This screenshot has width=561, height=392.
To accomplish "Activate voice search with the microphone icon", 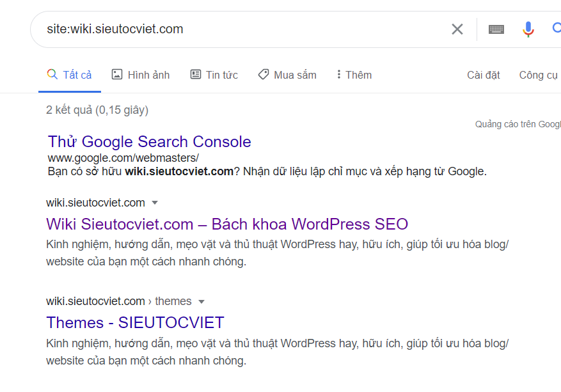I will (528, 28).
